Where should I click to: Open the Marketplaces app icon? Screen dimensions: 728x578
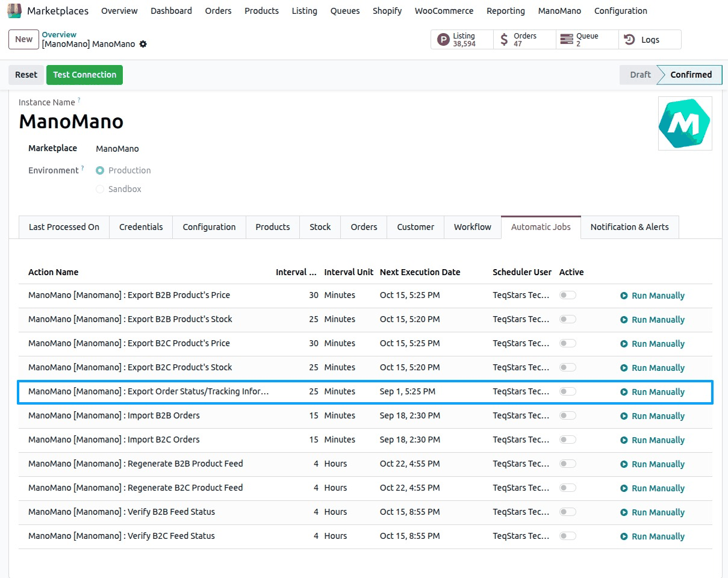(14, 11)
